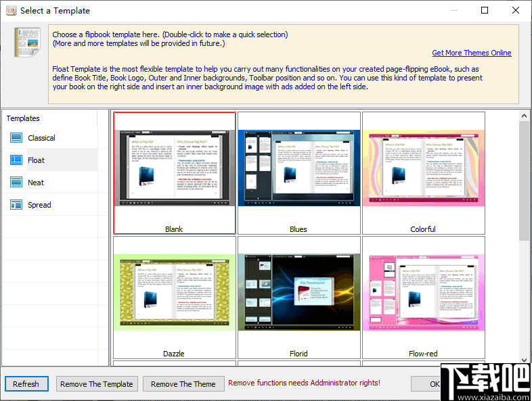Click the Templates header label
Viewport: 532px width, 401px height.
[23, 118]
